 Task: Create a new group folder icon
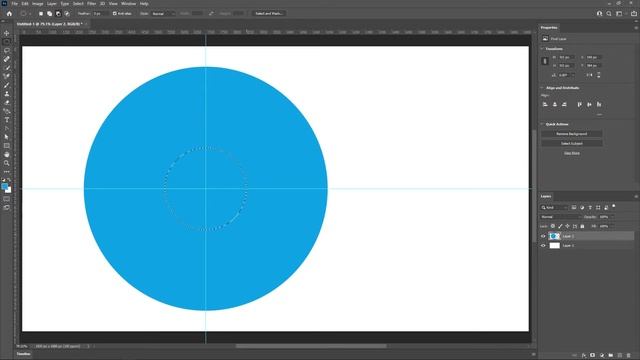[611, 356]
